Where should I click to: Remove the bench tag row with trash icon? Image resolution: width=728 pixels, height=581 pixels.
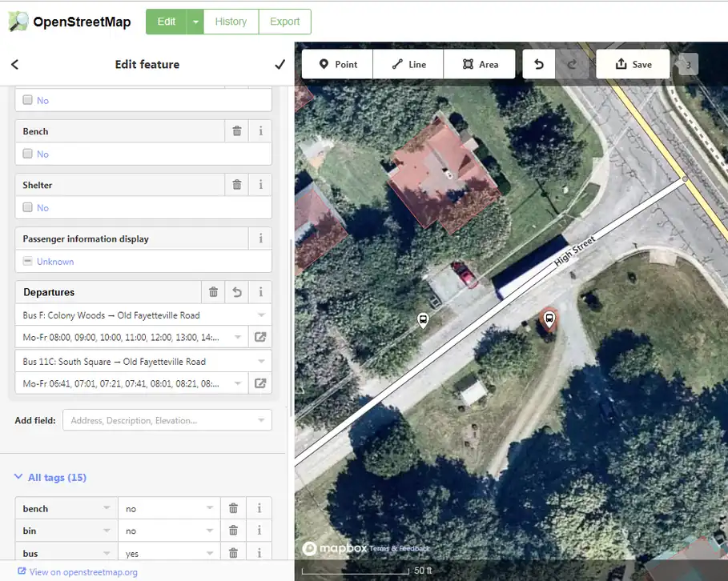coord(233,508)
